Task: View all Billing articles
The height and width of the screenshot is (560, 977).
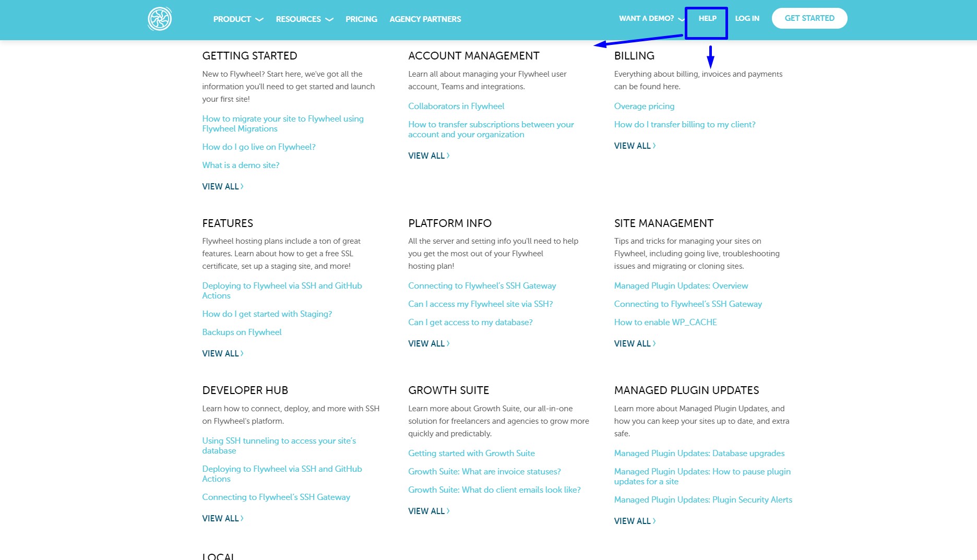Action: point(635,146)
